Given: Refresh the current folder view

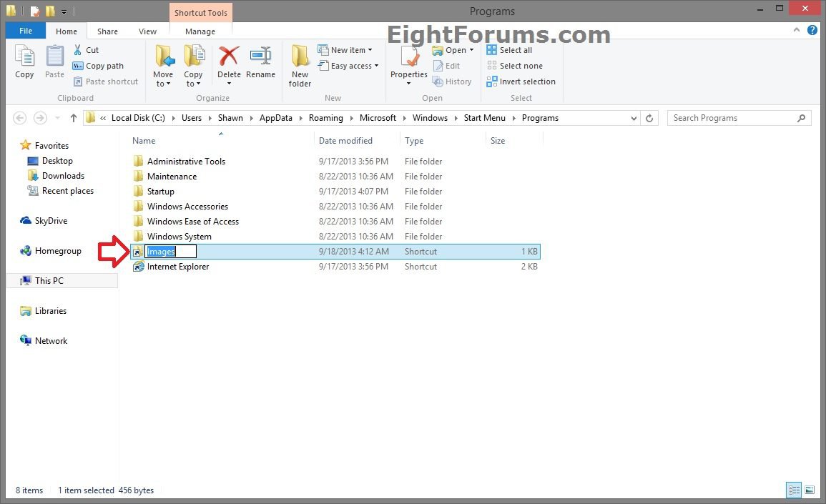Looking at the screenshot, I should 649,118.
